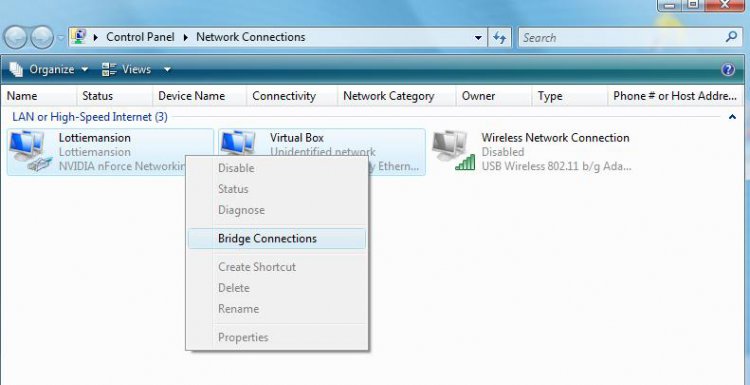Click the Back navigation arrow button
The width and height of the screenshot is (750, 385).
tap(15, 37)
